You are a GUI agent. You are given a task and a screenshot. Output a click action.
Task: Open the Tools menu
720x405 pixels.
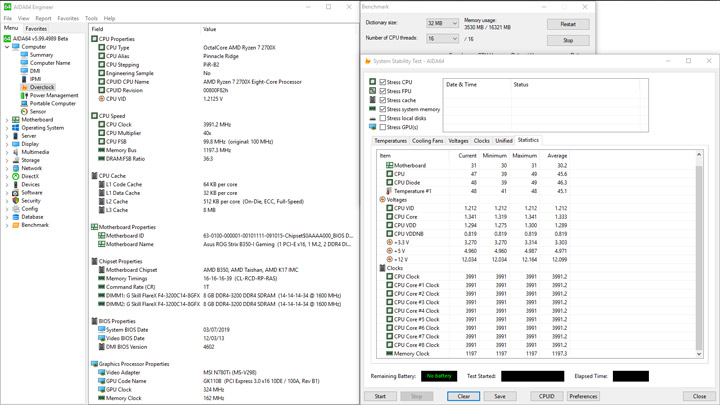coord(91,18)
